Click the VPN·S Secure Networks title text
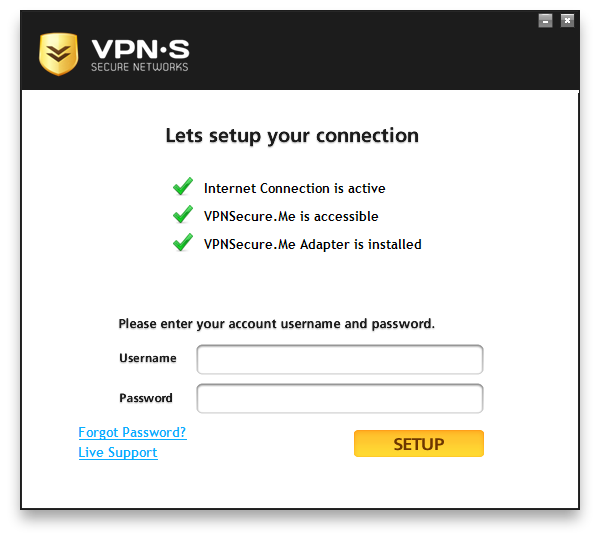600x540 pixels. [x=140, y=55]
